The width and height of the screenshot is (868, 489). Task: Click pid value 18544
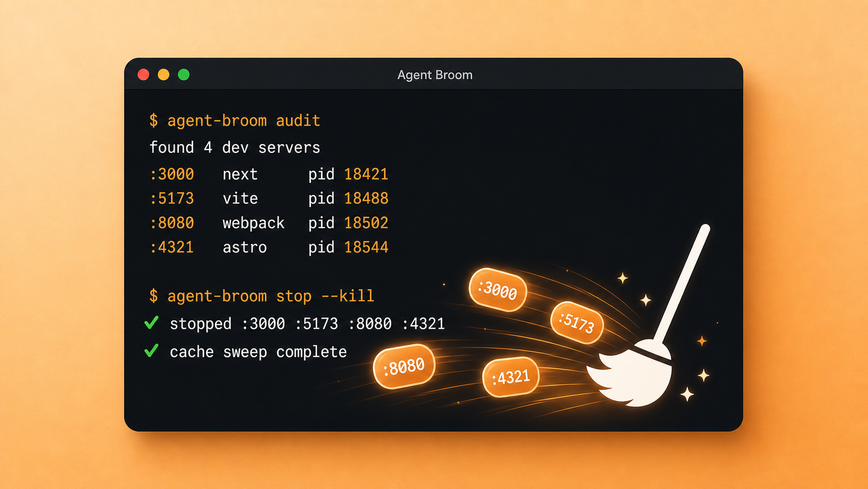coord(366,247)
